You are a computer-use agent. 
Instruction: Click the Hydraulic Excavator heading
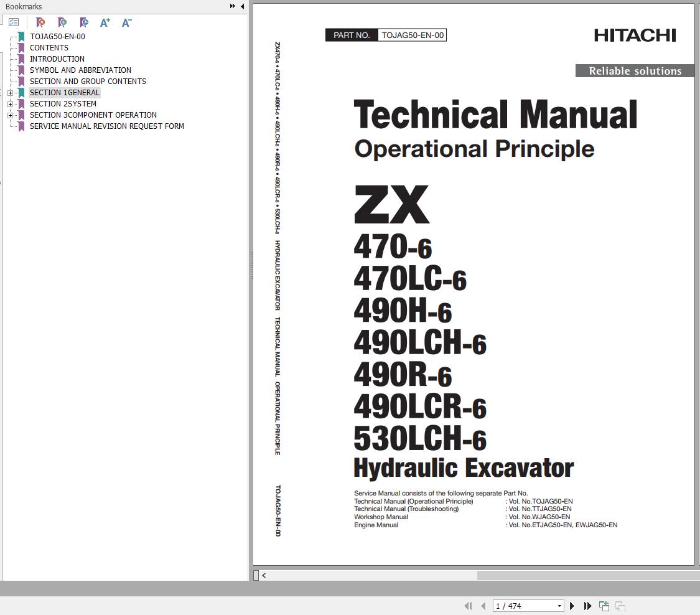click(x=464, y=468)
